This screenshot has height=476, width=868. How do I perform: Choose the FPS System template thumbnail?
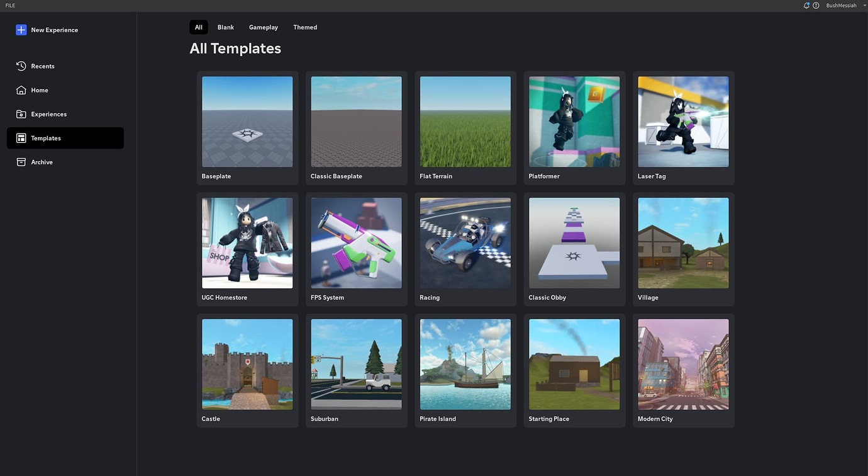pos(356,243)
